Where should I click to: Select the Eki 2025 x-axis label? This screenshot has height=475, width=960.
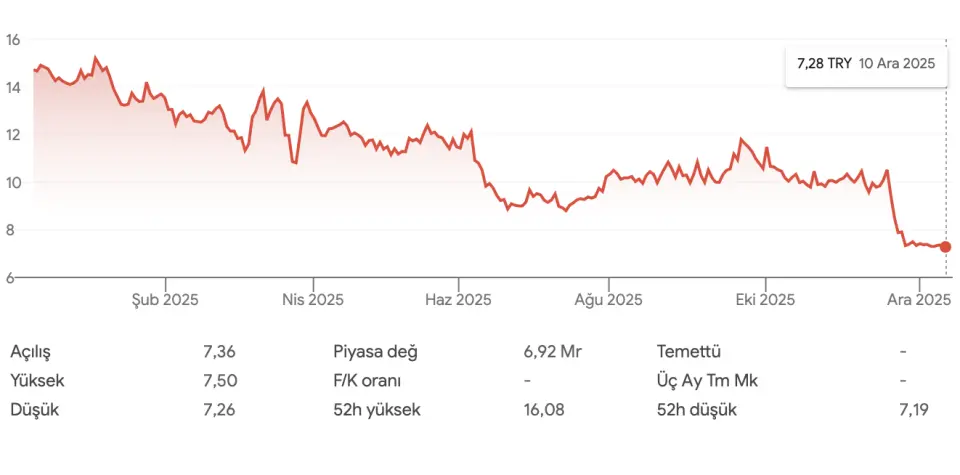765,299
